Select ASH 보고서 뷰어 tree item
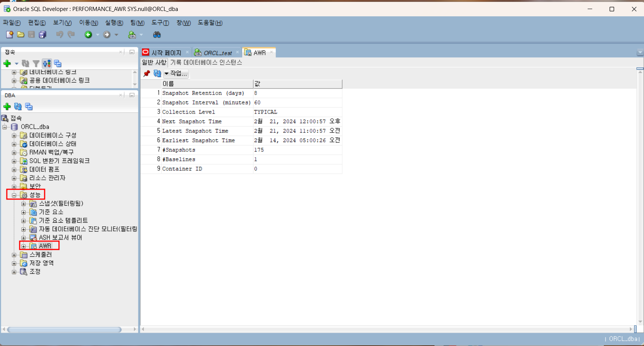This screenshot has width=644, height=346. point(61,237)
